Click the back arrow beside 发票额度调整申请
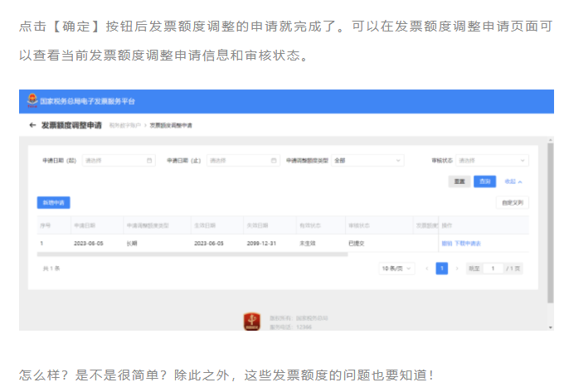The height and width of the screenshot is (392, 564). 32,125
